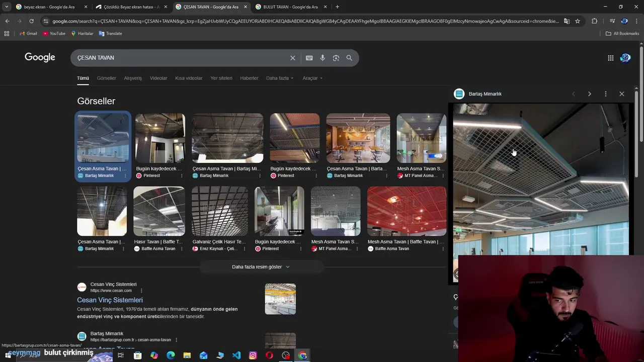Open the red ceiling 'Mesh Asma Tavan | Baffle Tavan' thumbnail
This screenshot has width=644, height=362.
coord(407,211)
